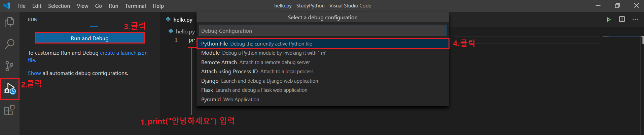Choose Django debug configuration
The width and height of the screenshot is (644, 135).
(323, 81)
